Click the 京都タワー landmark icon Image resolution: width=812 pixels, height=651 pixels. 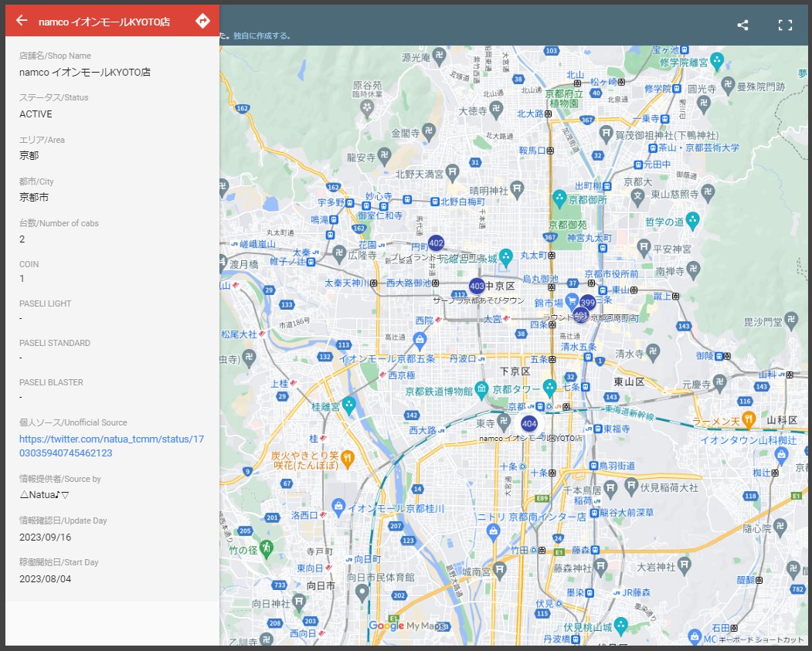[549, 388]
